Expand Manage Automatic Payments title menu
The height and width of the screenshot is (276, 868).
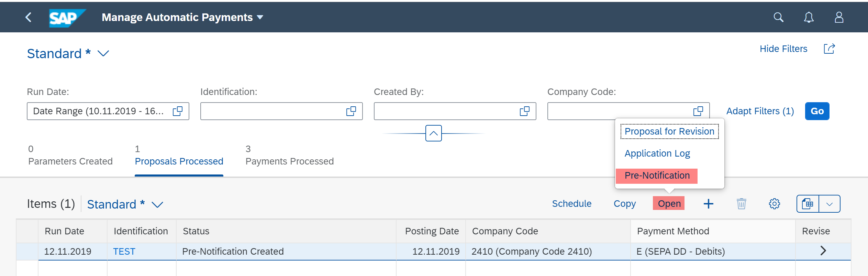260,17
